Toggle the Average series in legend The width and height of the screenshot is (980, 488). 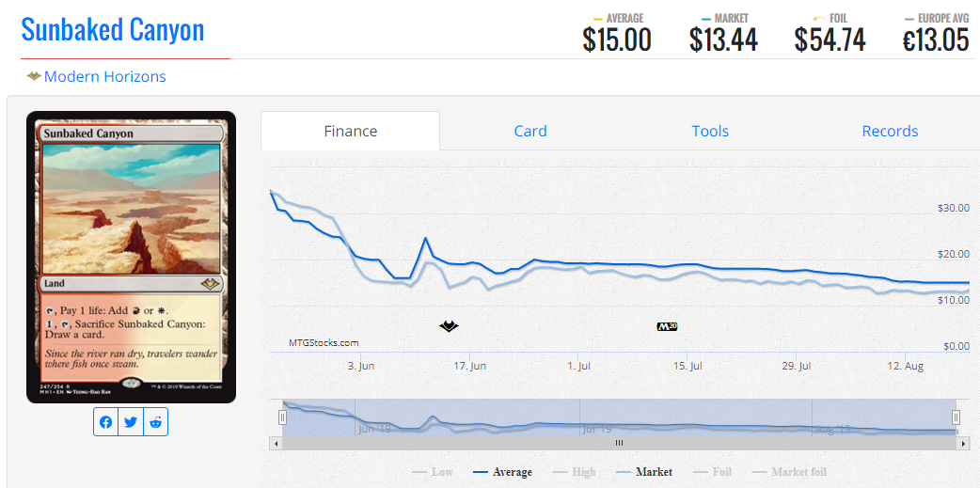502,472
